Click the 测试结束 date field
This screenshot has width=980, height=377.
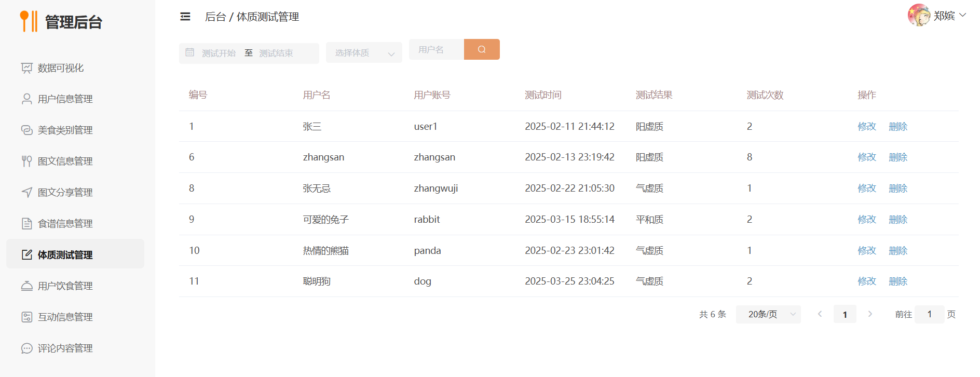276,53
